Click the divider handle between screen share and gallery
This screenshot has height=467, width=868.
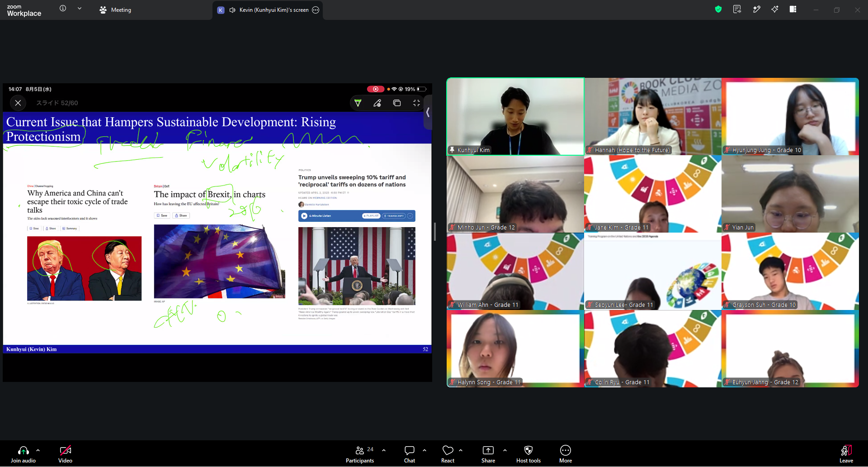434,232
